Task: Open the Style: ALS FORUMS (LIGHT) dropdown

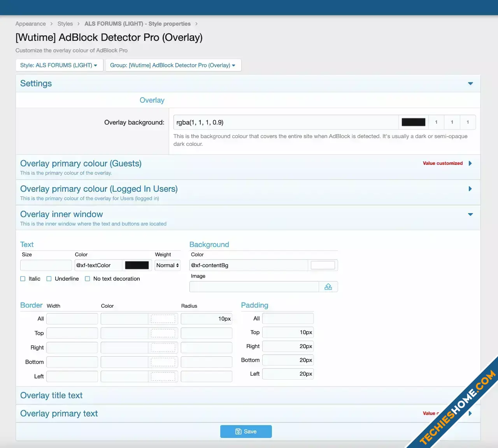Action: pyautogui.click(x=60, y=65)
